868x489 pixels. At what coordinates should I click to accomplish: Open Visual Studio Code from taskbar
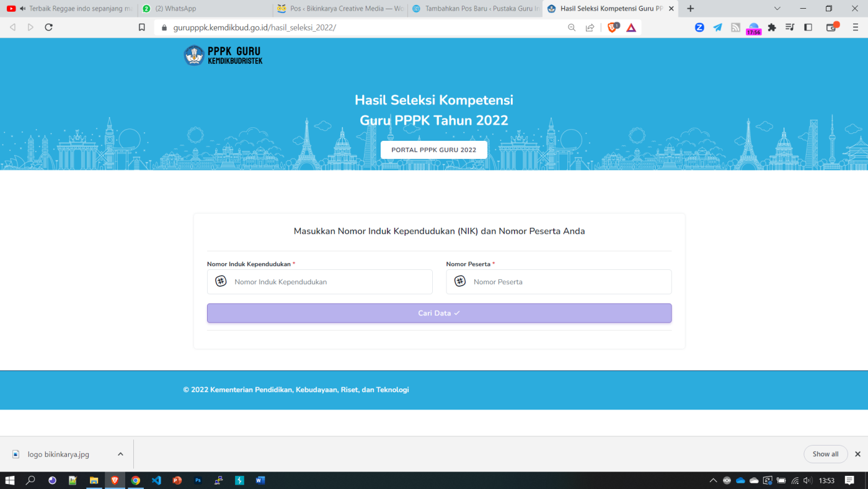tap(156, 480)
